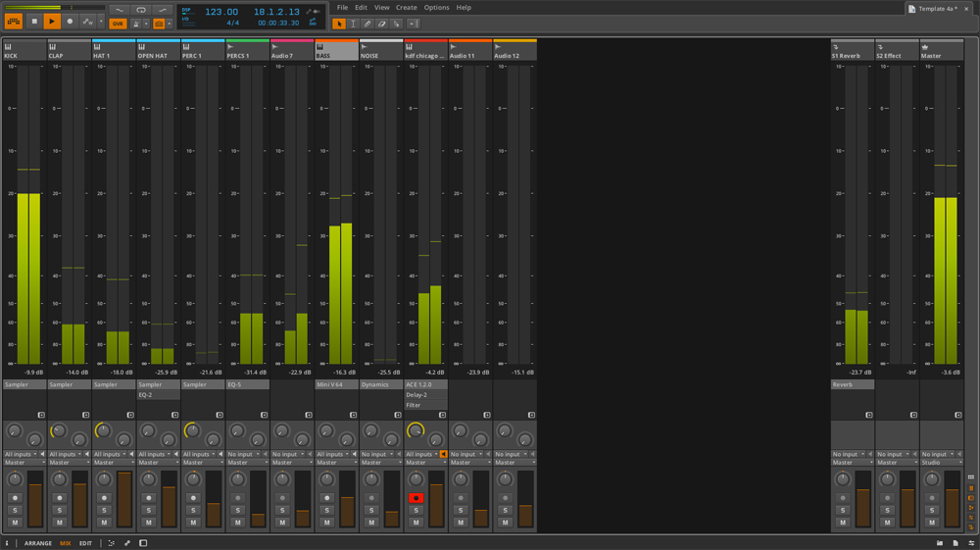Select the Eraser tool
This screenshot has height=550, width=980.
382,24
